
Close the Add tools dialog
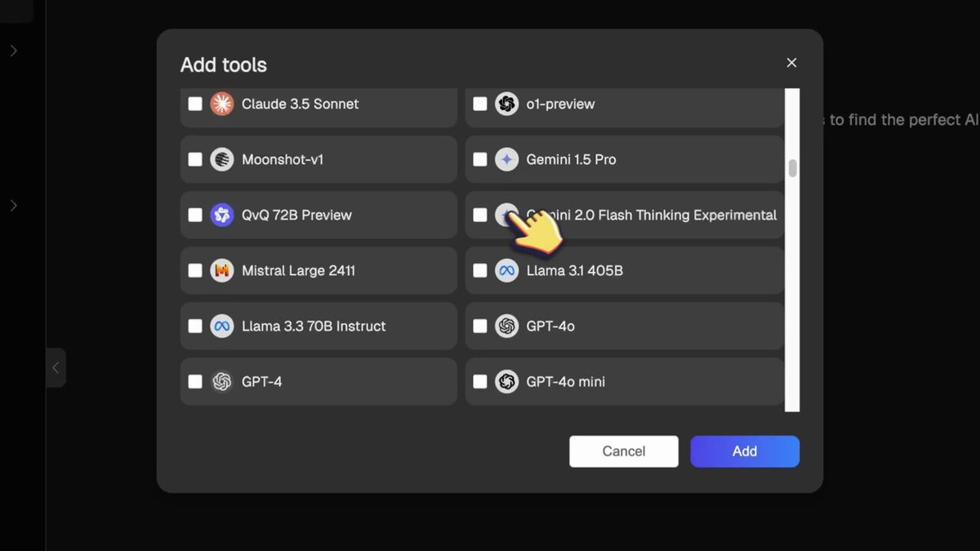pyautogui.click(x=791, y=63)
